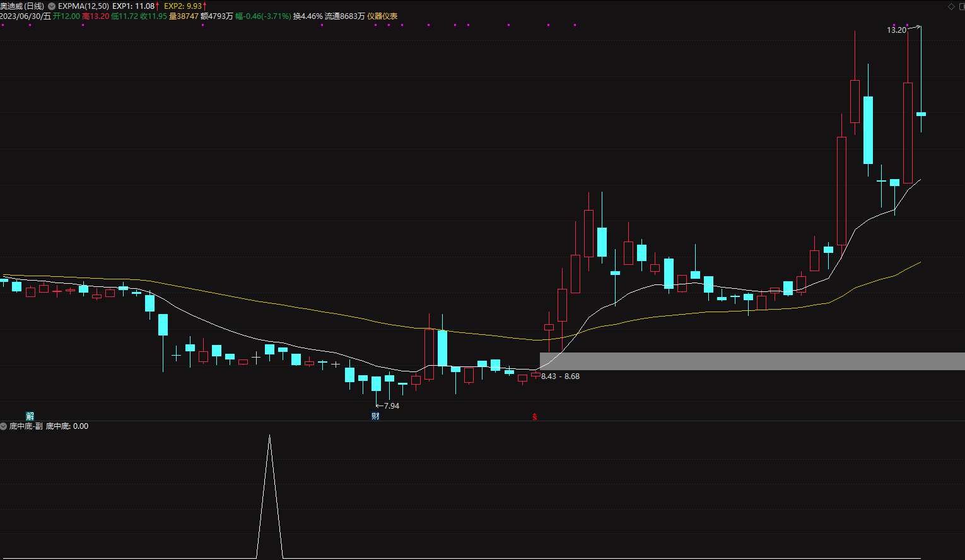Click the 仪器仪表 sector link
Viewport: 965px width, 560px height.
pyautogui.click(x=382, y=16)
